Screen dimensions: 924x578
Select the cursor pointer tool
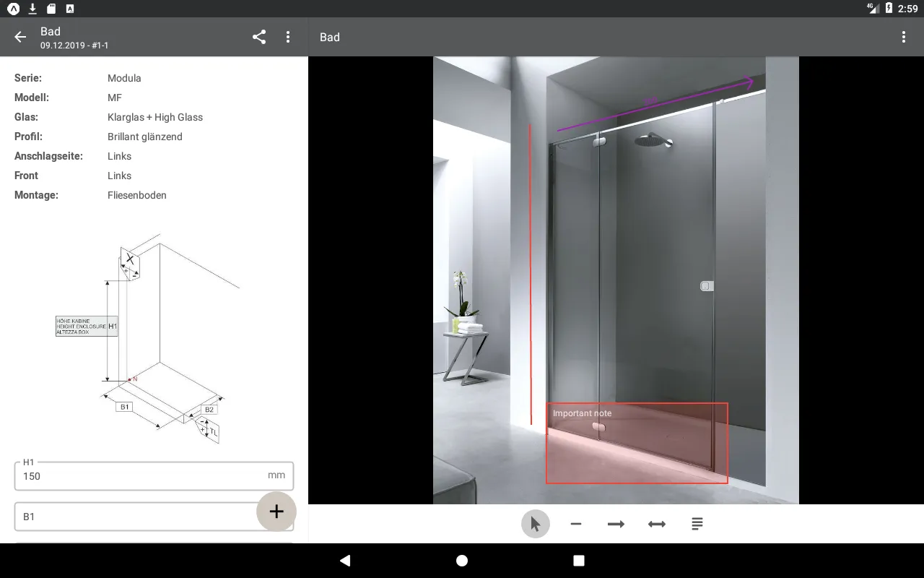coord(536,524)
